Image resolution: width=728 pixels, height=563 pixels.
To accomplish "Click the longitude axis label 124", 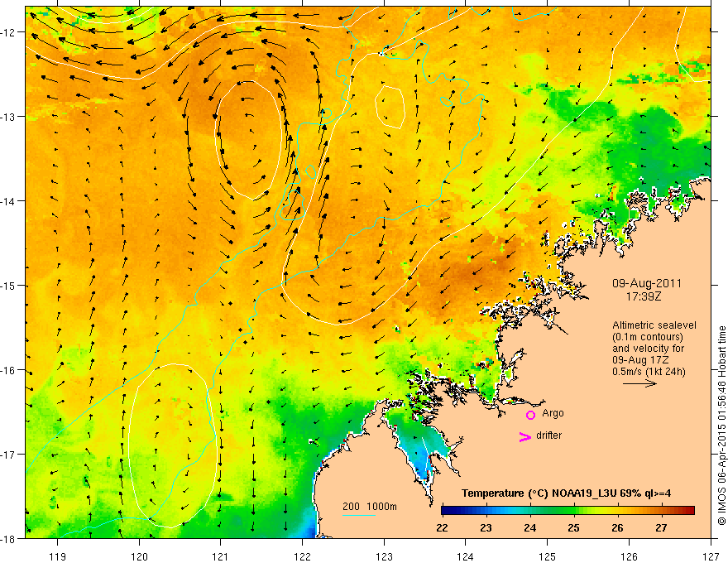I will point(466,556).
